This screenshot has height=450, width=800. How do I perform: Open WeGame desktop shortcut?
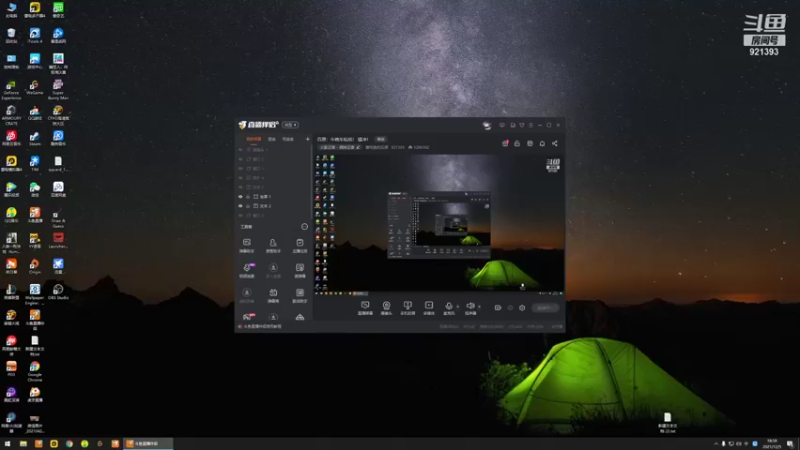coord(35,87)
